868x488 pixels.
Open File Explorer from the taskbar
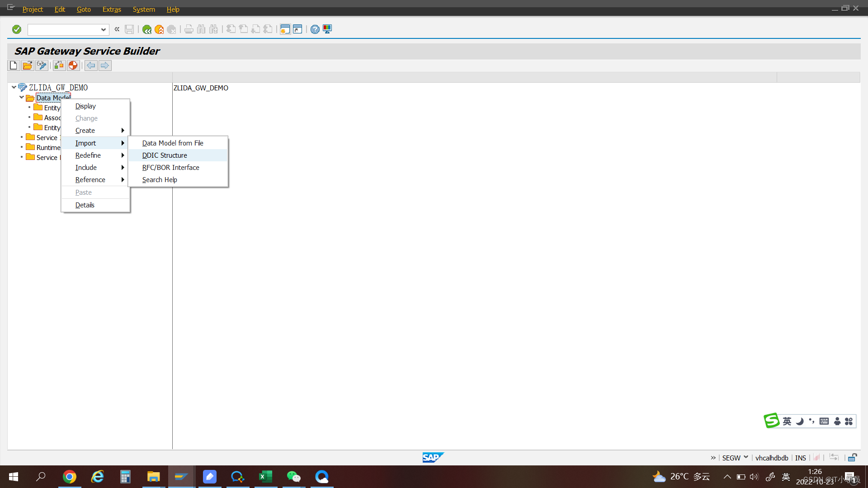pos(154,477)
